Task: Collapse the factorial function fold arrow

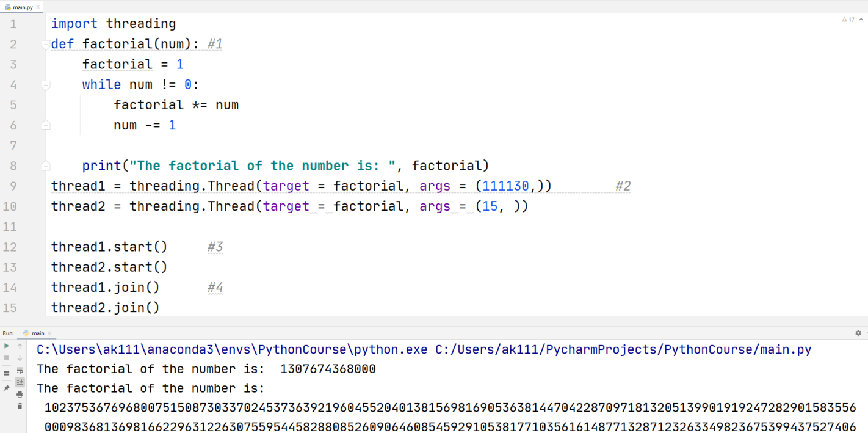Action: pyautogui.click(x=45, y=43)
